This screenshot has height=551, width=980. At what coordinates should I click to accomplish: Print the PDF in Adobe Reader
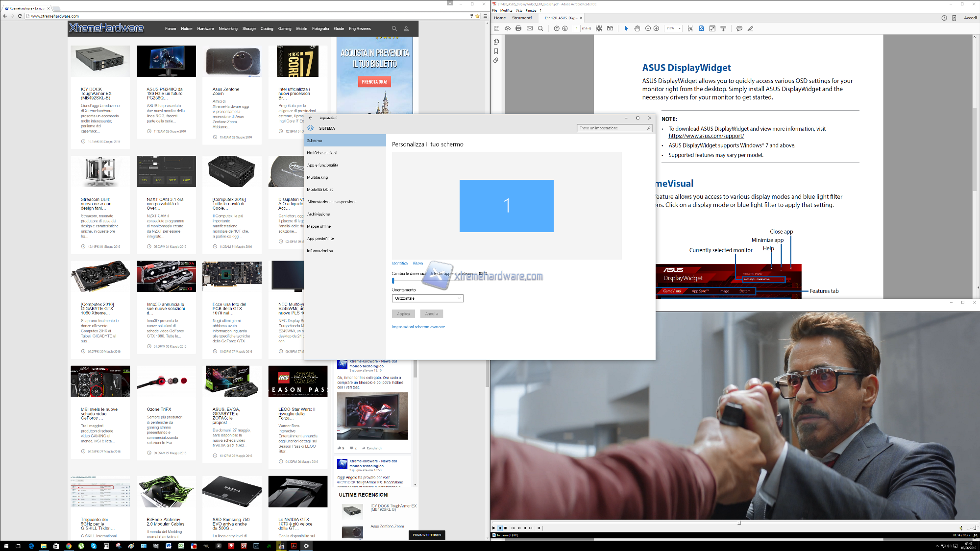tap(518, 28)
